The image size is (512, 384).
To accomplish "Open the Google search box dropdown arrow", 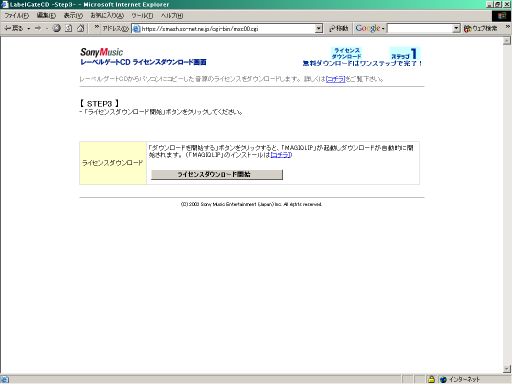I will (x=456, y=29).
